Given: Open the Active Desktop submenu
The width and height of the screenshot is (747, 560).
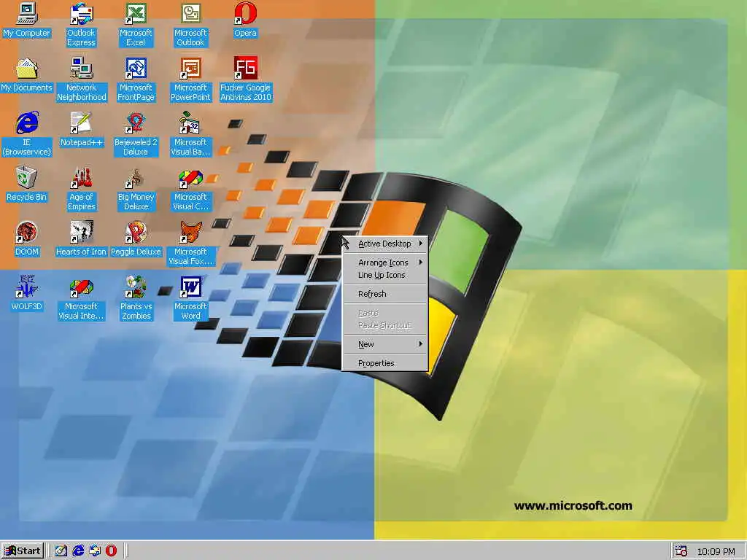Looking at the screenshot, I should pyautogui.click(x=385, y=244).
